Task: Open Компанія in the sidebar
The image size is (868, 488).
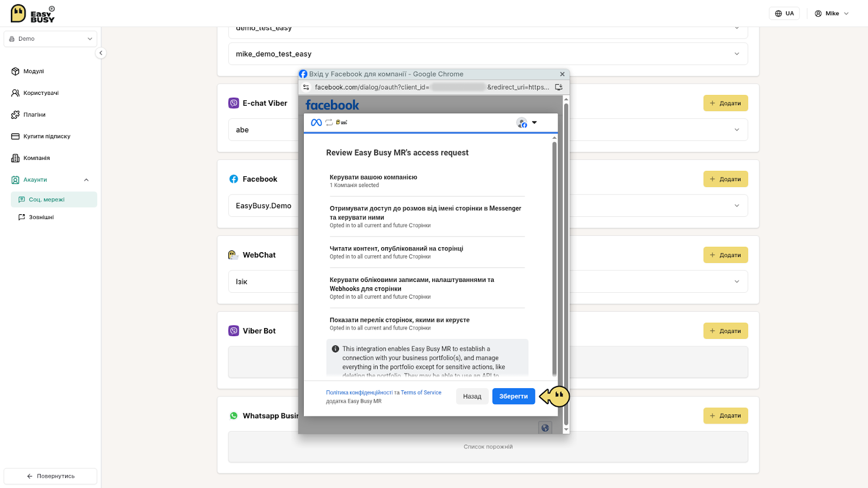Action: coord(36,158)
